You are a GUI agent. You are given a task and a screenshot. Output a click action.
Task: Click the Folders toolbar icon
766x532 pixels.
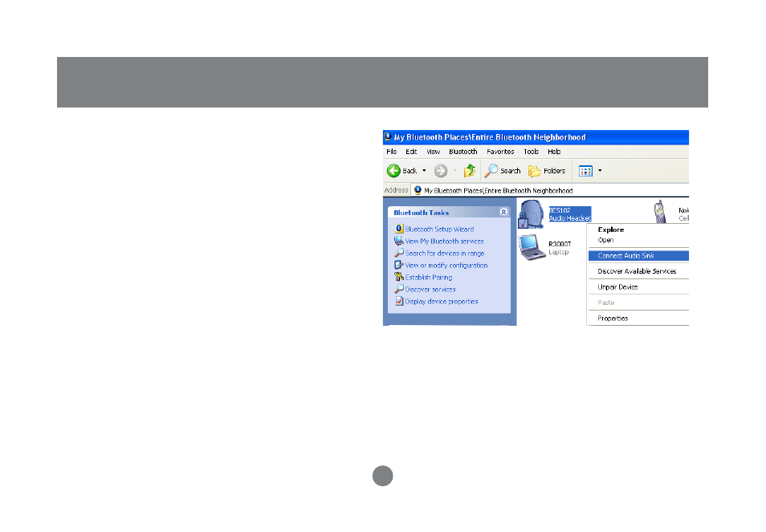(x=535, y=171)
